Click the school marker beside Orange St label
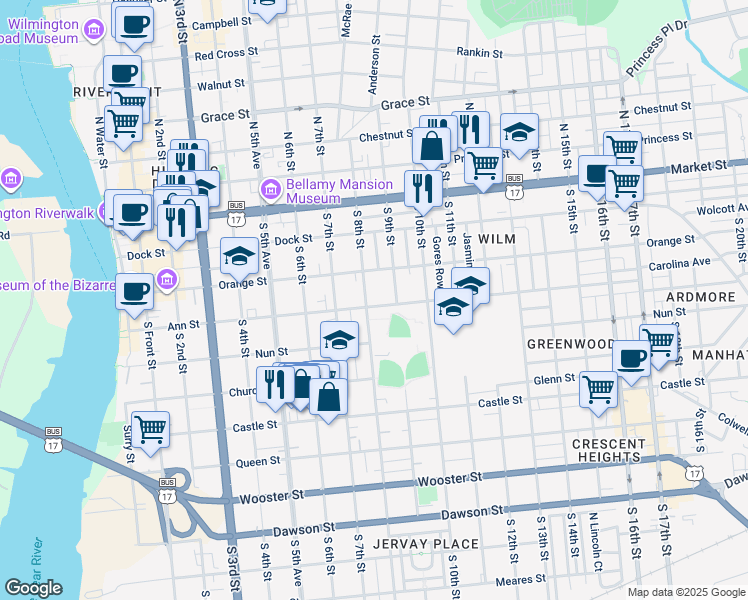The height and width of the screenshot is (600, 748). click(239, 257)
